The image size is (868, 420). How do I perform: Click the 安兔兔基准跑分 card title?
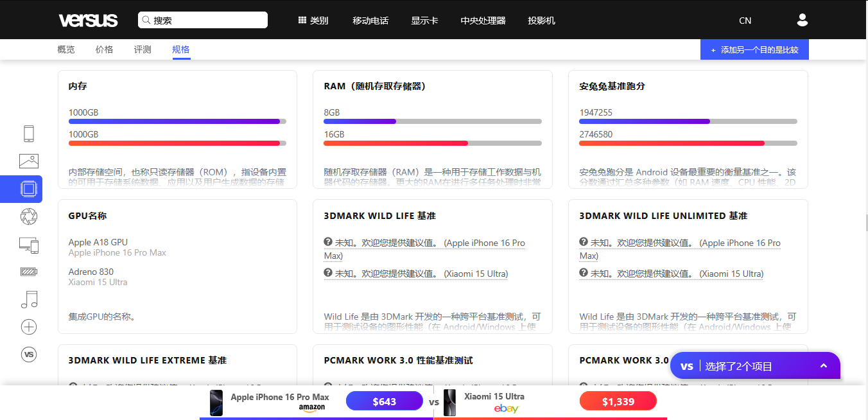click(612, 86)
